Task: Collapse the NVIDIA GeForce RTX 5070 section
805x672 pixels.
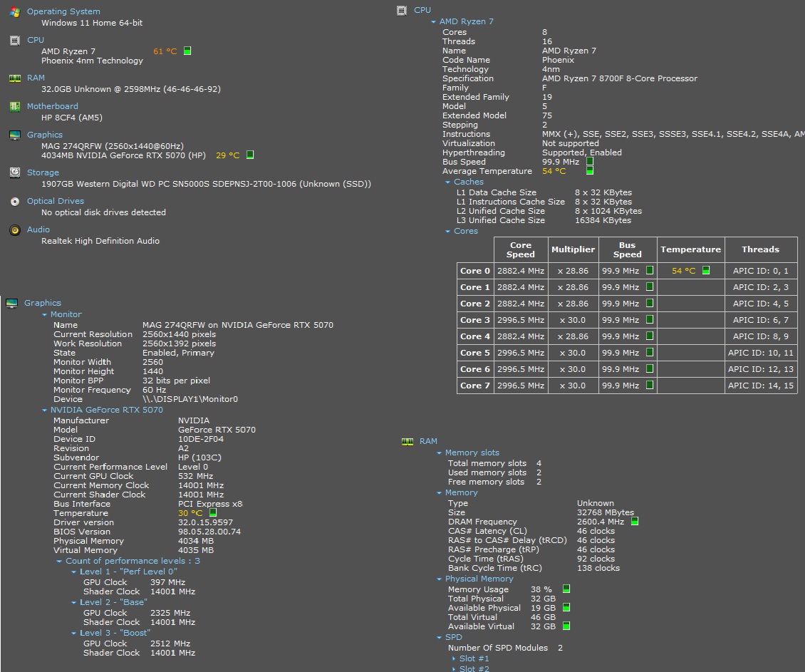Action: (44, 410)
